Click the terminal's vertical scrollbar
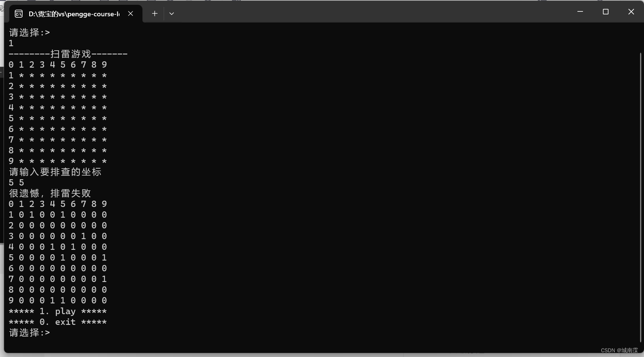The width and height of the screenshot is (644, 357). point(641,198)
